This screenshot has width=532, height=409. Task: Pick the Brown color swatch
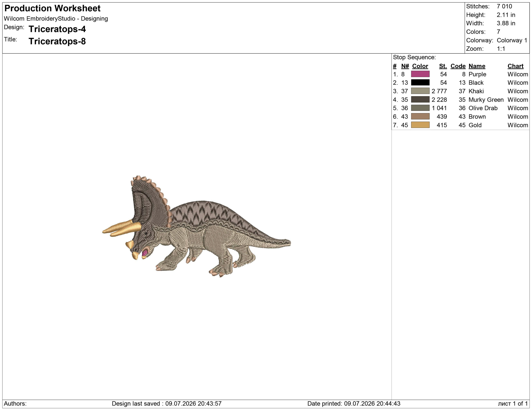click(420, 116)
